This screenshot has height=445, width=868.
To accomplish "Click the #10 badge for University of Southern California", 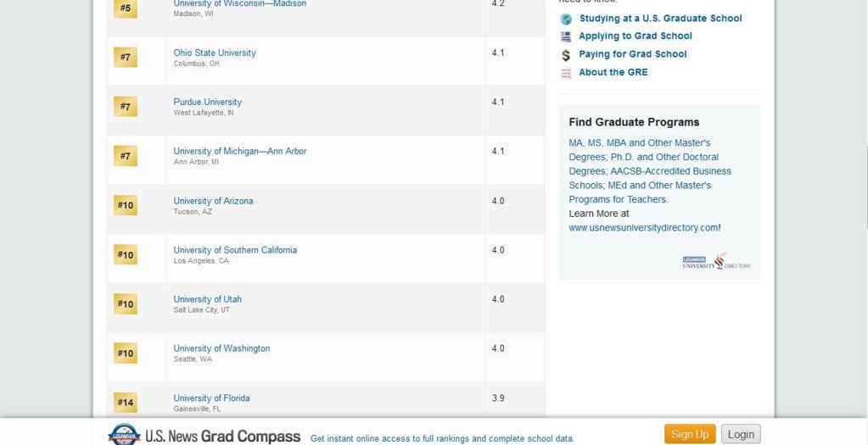I will (126, 254).
